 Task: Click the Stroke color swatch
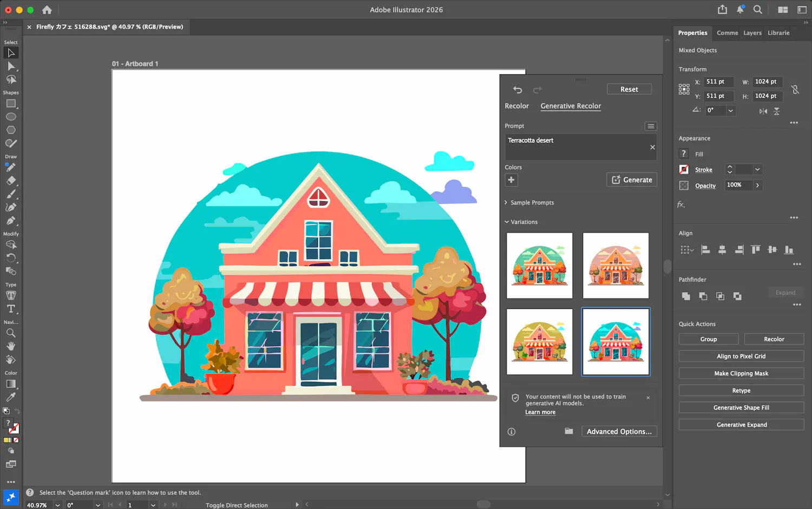(x=684, y=170)
